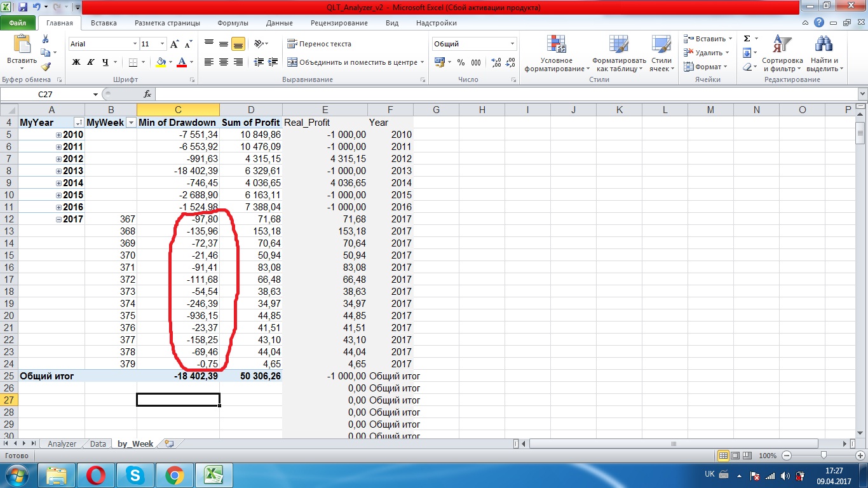Open the font name Arial dropdown
Screen dimensions: 868x488
pos(135,44)
